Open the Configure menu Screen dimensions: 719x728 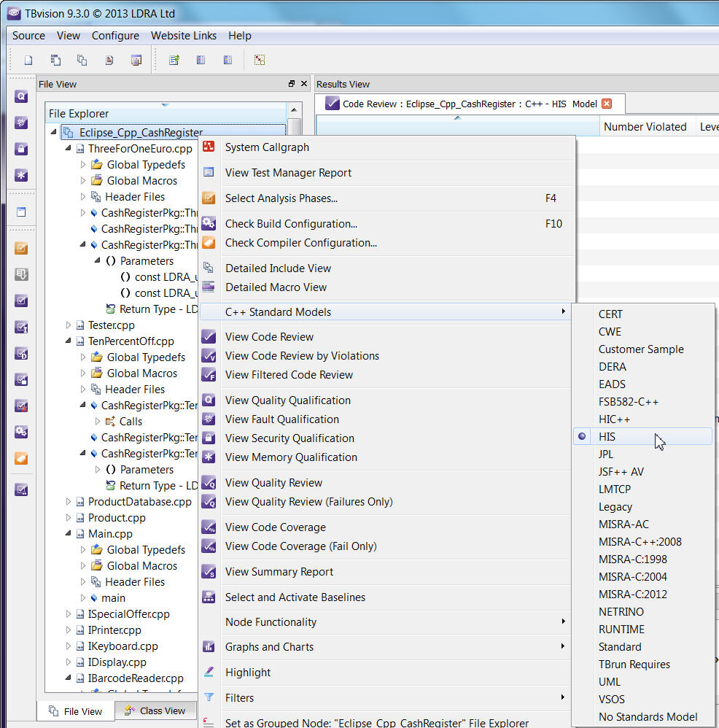point(115,36)
